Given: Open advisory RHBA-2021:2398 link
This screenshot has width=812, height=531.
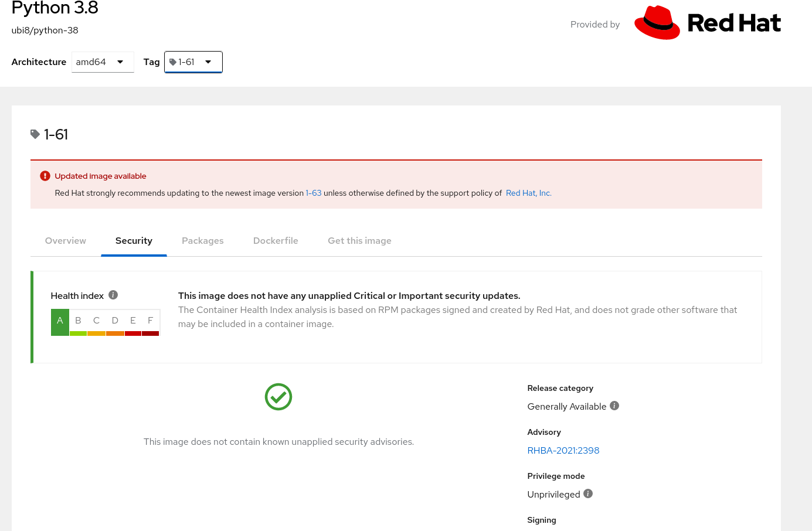Looking at the screenshot, I should click(563, 451).
